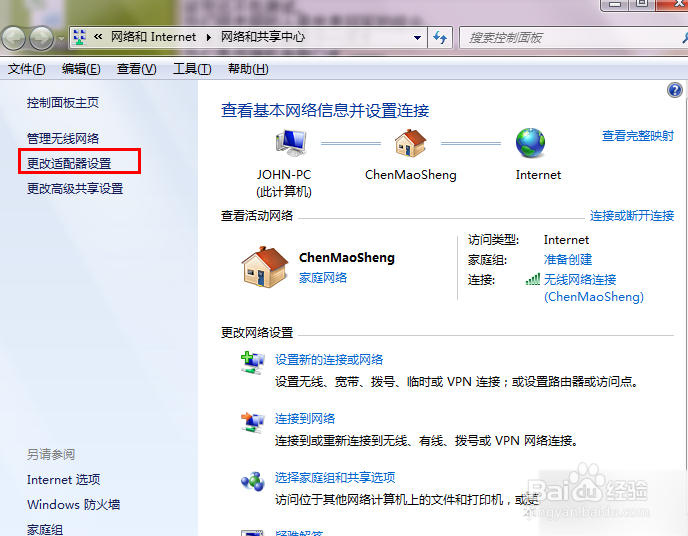The image size is (688, 536).
Task: Click the Internet globe icon
Action: coord(530,143)
